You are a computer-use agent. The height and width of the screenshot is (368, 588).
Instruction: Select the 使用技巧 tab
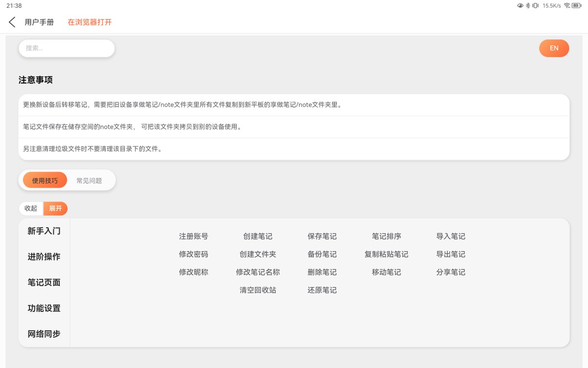[x=44, y=180]
